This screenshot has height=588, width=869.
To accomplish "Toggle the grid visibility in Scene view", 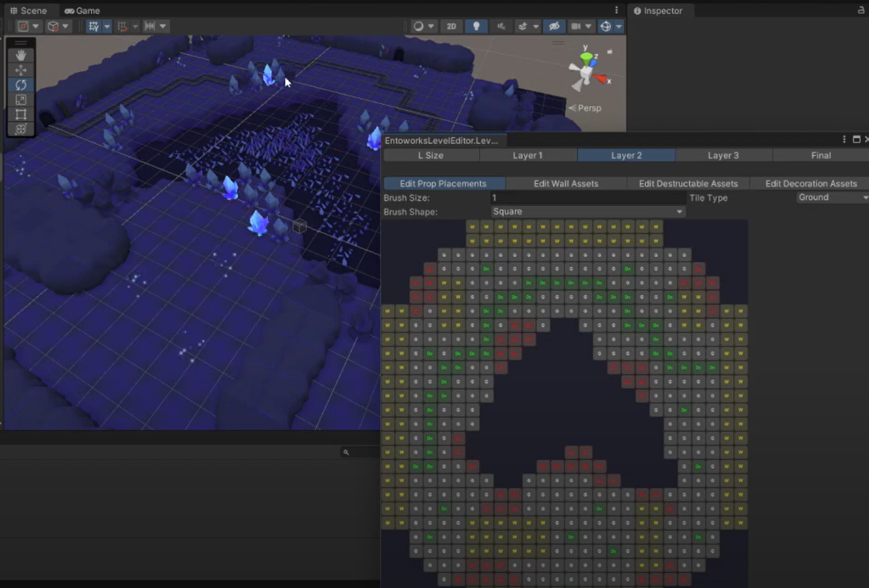I will coord(94,26).
